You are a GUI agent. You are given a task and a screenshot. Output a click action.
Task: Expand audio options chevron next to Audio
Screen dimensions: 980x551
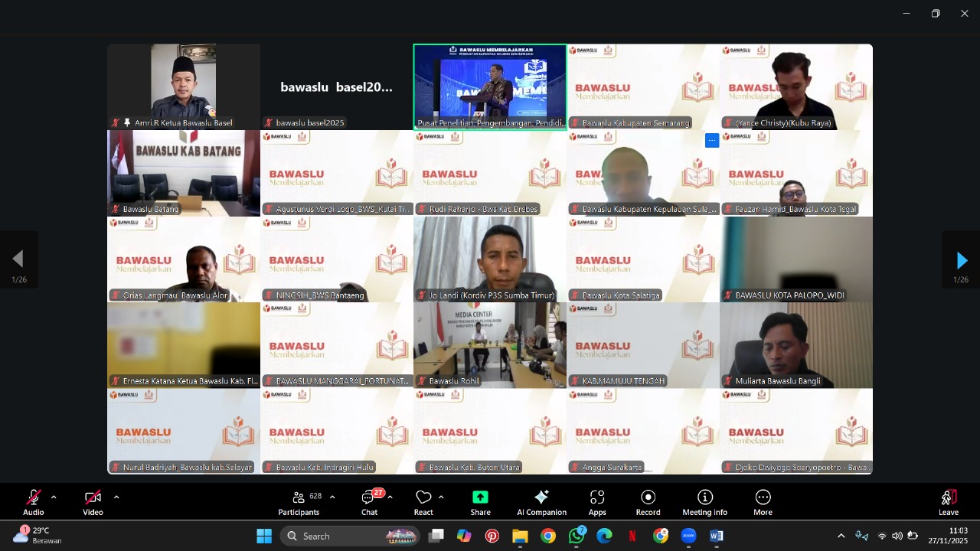(x=54, y=497)
